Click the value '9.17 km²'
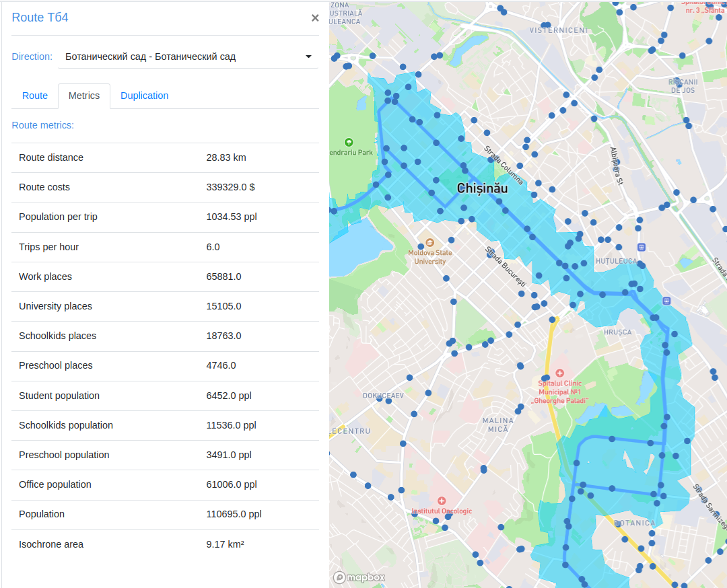 225,544
